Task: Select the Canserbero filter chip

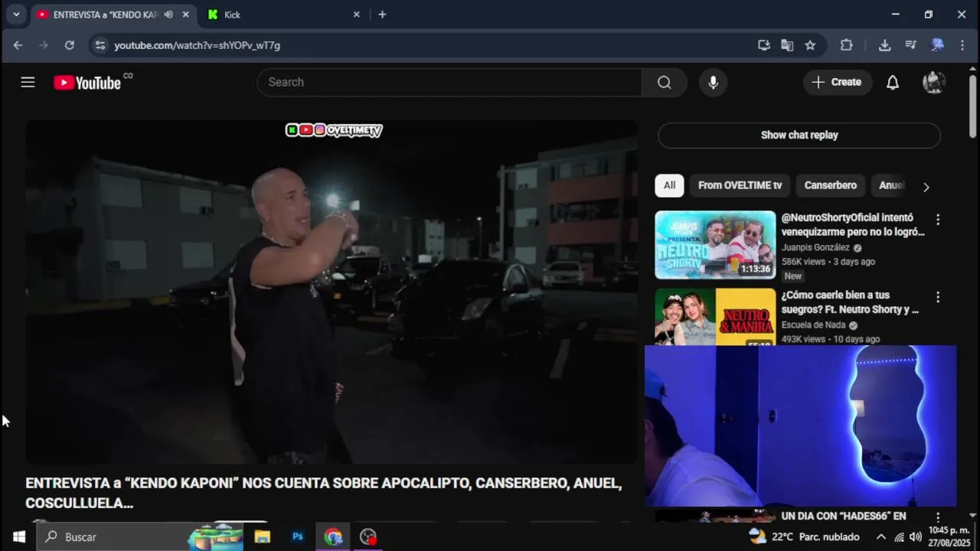Action: click(x=830, y=185)
